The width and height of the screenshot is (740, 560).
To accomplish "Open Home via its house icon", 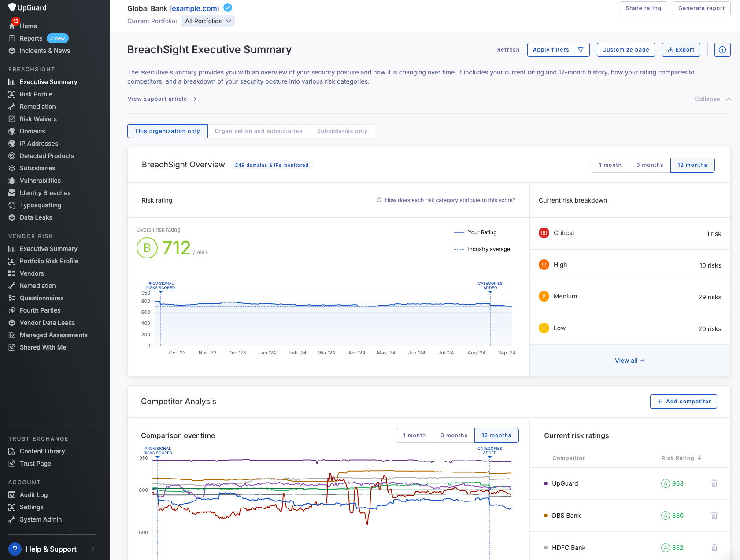I will pyautogui.click(x=12, y=26).
